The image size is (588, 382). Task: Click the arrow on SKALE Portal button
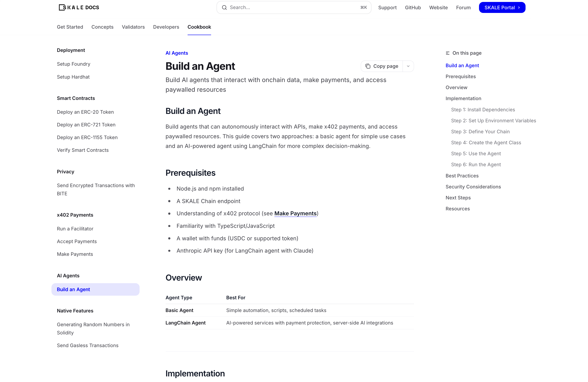(x=519, y=7)
